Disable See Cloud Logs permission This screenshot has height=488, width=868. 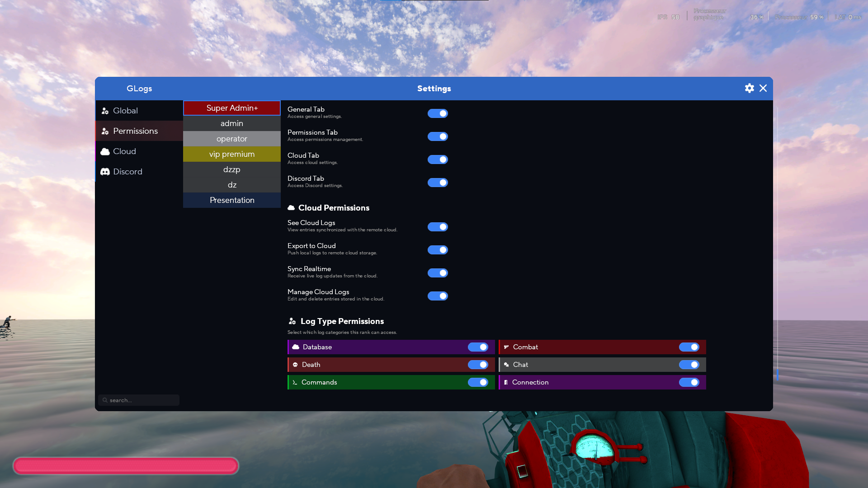coord(438,227)
